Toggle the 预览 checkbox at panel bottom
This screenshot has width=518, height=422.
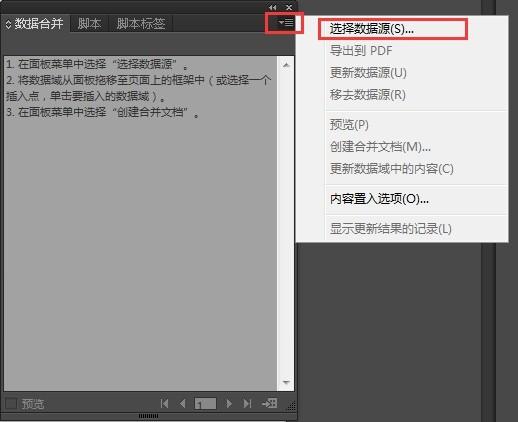pyautogui.click(x=11, y=404)
